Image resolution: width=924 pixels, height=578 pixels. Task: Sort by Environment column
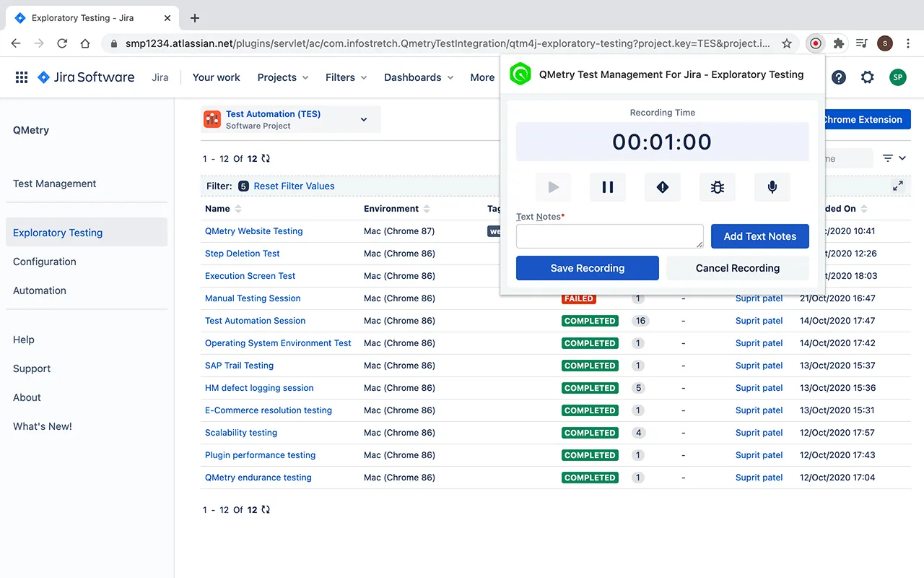click(397, 209)
